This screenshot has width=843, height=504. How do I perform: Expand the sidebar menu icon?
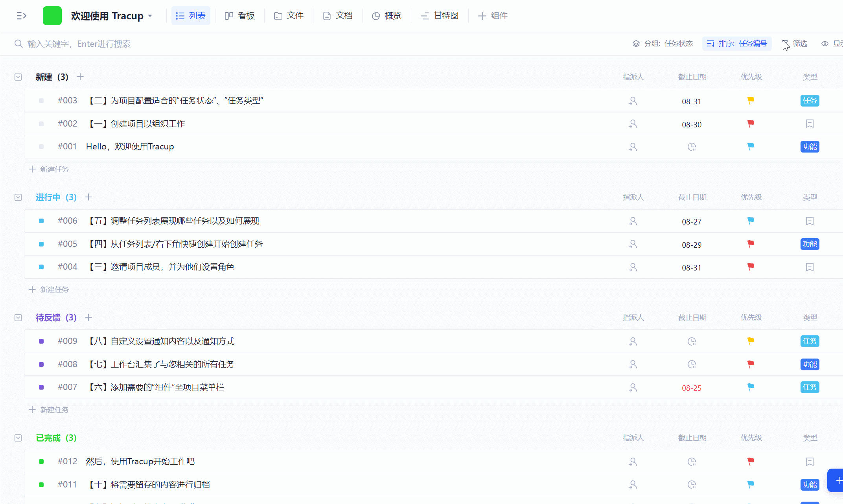tap(22, 16)
